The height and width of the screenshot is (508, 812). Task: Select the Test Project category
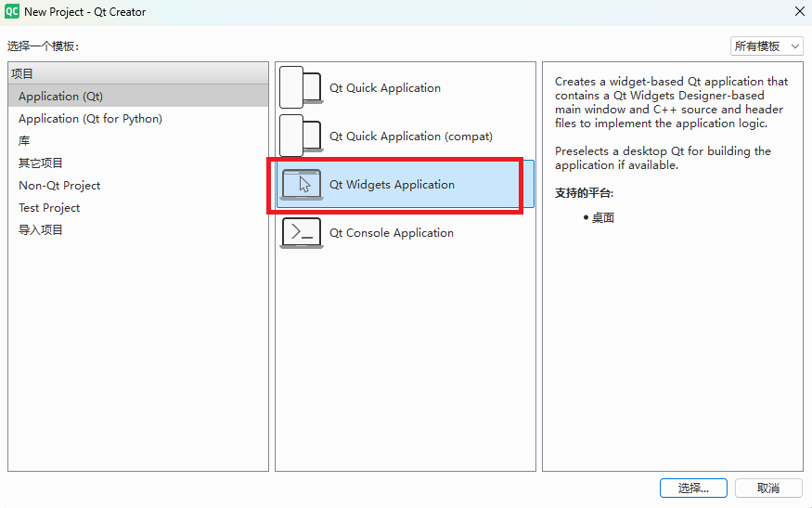tap(138, 207)
